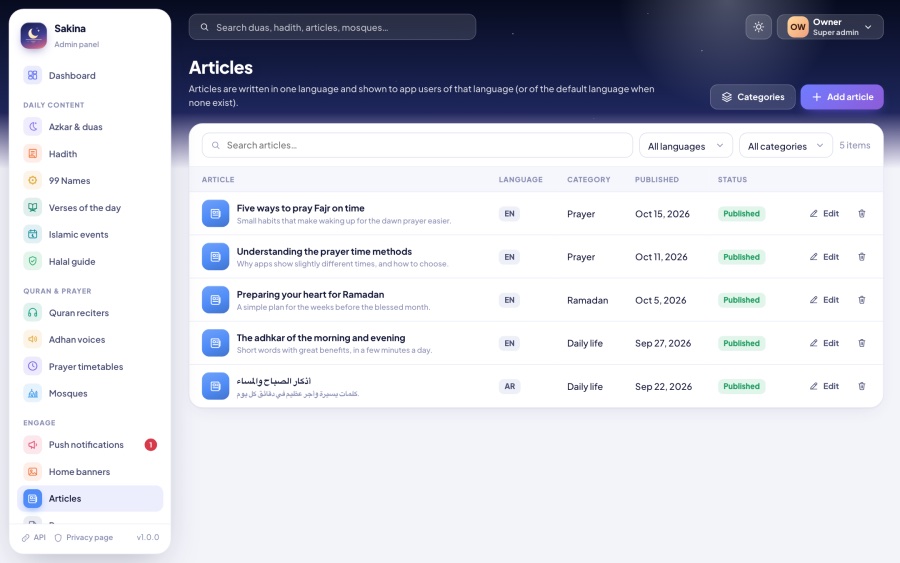Click the Sep 27, 2026 published date
This screenshot has height=563, width=900.
pos(663,343)
